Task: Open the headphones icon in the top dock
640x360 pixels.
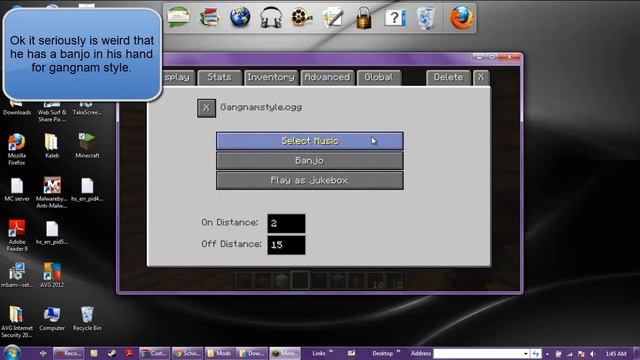Action: tap(271, 18)
